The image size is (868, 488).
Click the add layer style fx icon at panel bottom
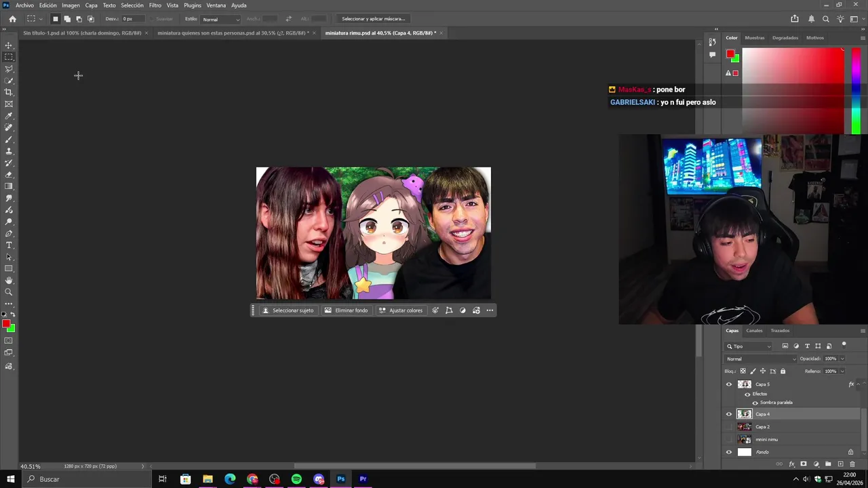(791, 464)
